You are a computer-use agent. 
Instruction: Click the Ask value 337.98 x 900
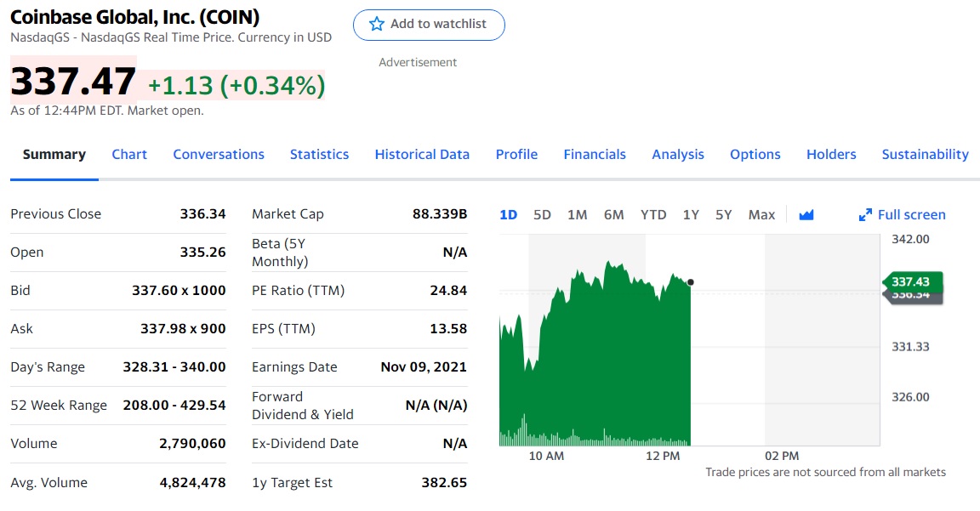click(x=183, y=328)
